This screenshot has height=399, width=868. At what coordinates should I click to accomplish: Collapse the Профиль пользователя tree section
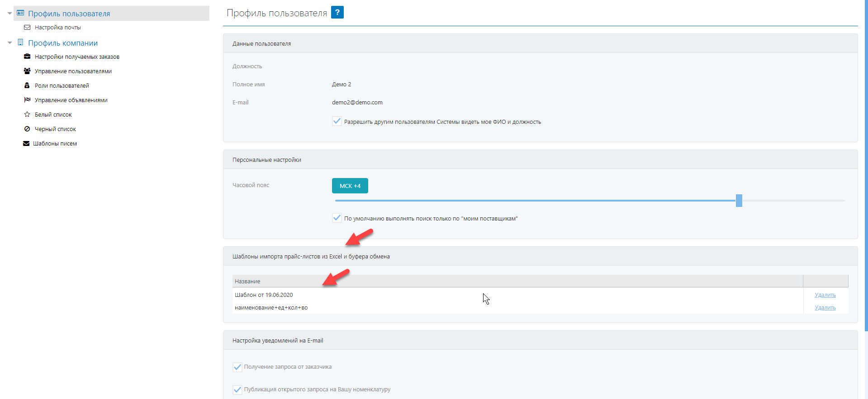point(9,14)
